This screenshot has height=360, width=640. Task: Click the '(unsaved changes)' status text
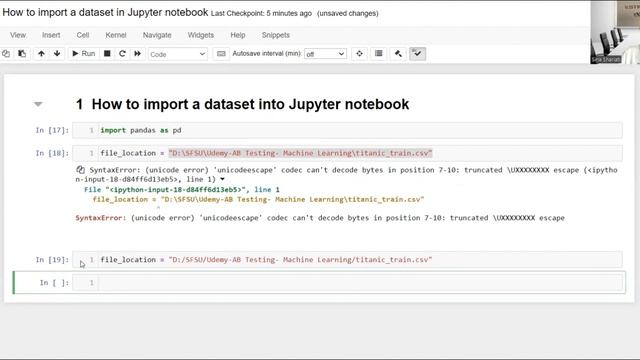pyautogui.click(x=348, y=13)
